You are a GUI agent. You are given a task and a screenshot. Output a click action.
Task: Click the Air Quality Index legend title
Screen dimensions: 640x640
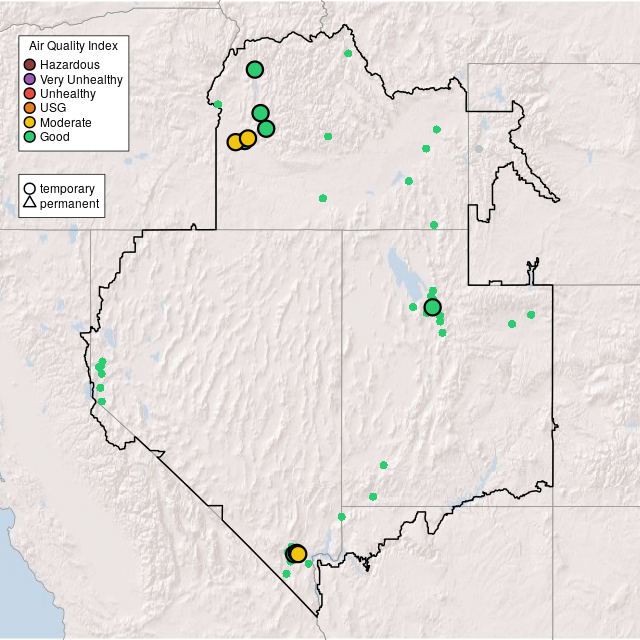[74, 46]
